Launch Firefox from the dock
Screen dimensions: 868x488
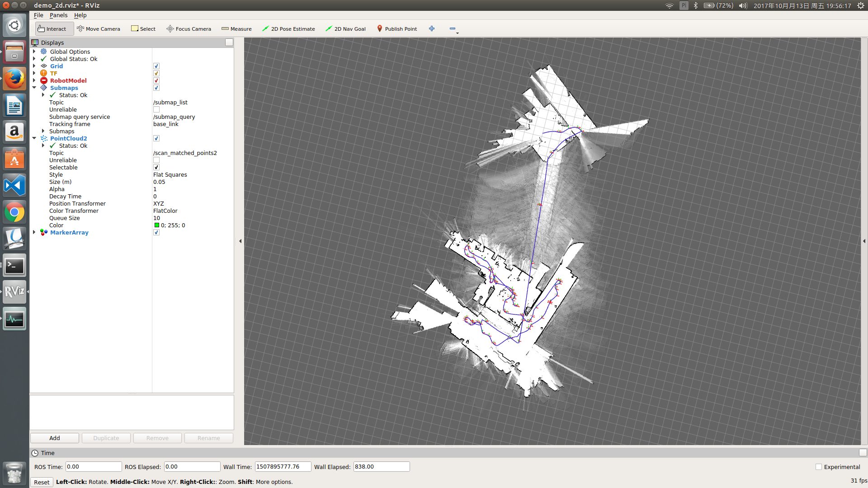pos(14,79)
